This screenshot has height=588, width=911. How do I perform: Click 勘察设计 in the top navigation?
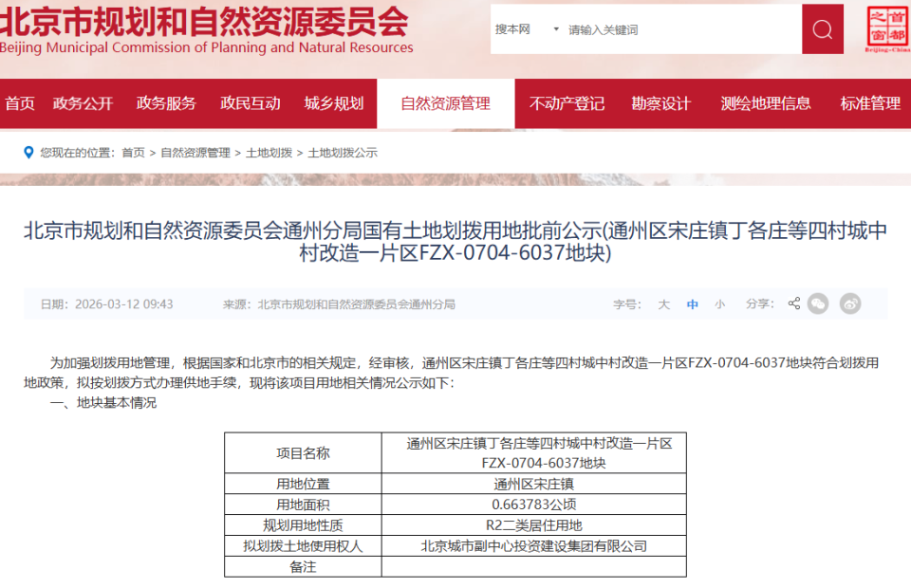tap(660, 102)
